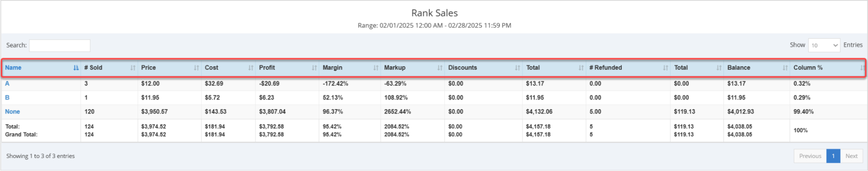The image size is (868, 171).
Task: Click sort arrows in Discounts header
Action: click(517, 68)
